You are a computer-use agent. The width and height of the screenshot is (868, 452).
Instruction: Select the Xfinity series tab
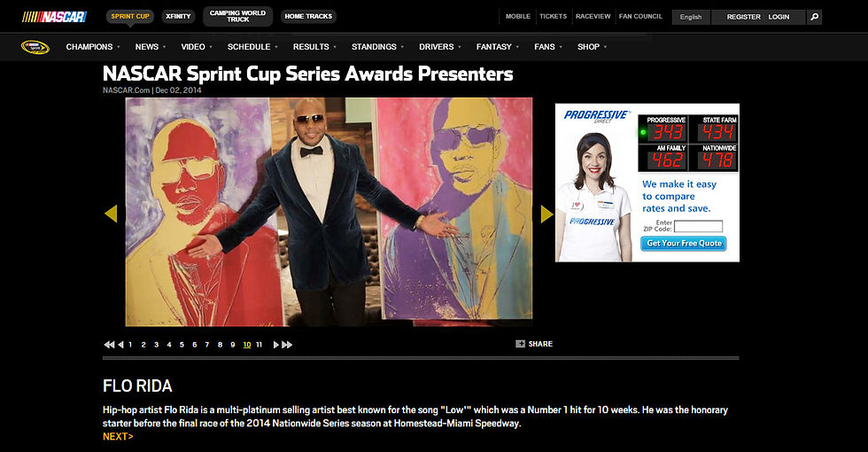coord(178,17)
